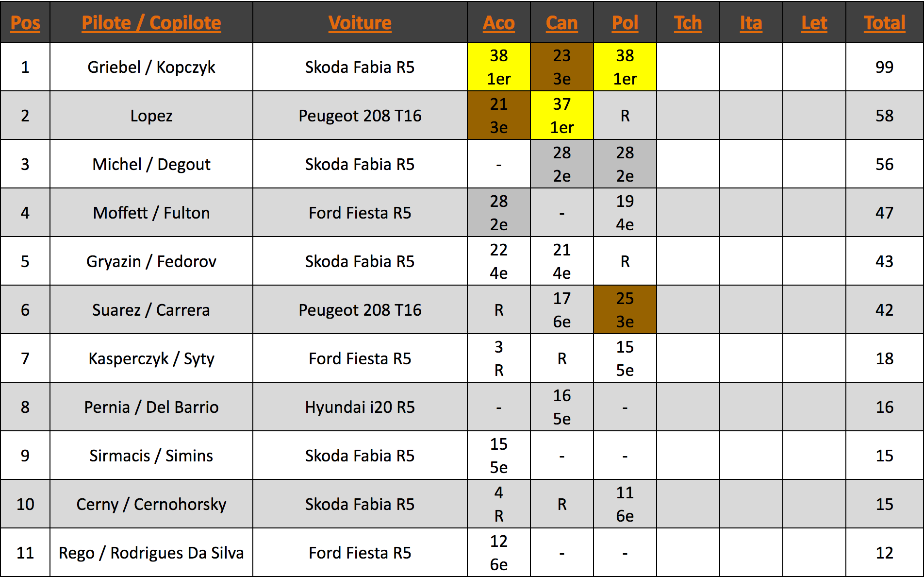Select the Voiture column header
The height and width of the screenshot is (577, 924).
pyautogui.click(x=360, y=23)
